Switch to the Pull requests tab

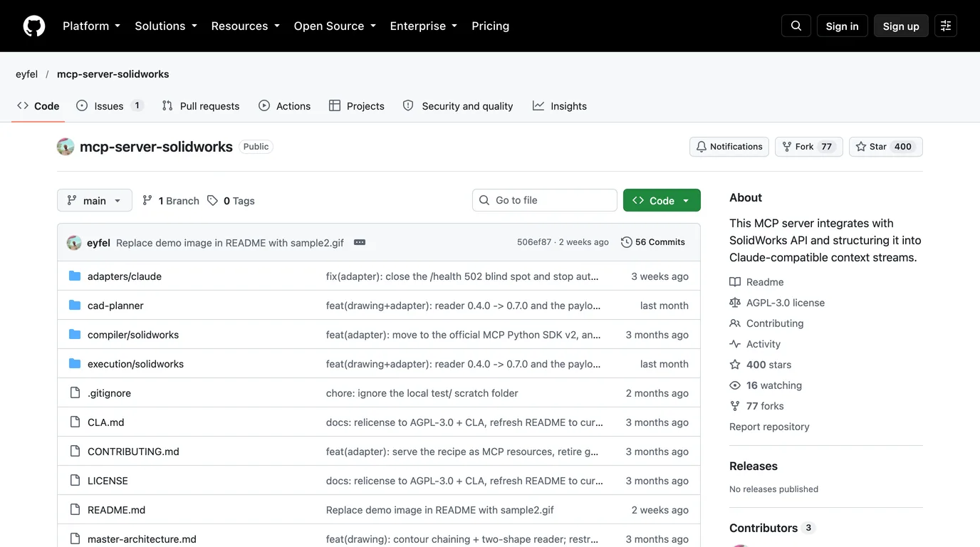(201, 105)
